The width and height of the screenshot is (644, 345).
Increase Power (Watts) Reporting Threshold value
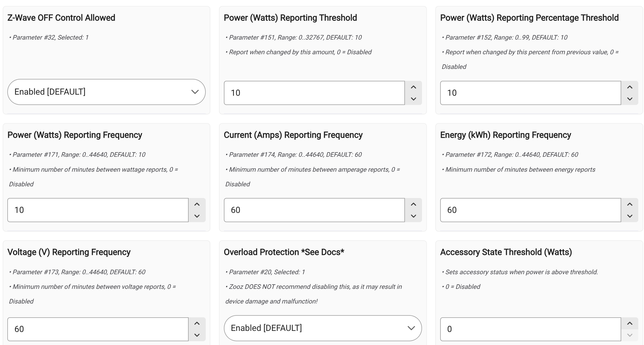pos(413,87)
